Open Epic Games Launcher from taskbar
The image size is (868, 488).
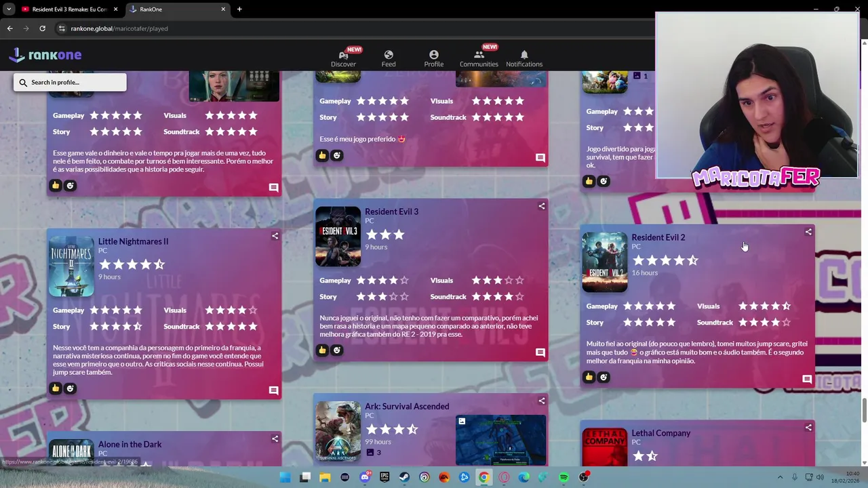coord(384,477)
